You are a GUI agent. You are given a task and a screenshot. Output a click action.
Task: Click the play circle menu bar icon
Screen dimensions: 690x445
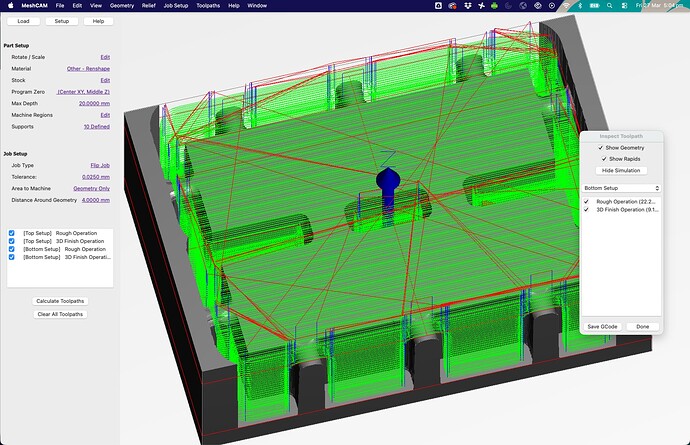[552, 6]
